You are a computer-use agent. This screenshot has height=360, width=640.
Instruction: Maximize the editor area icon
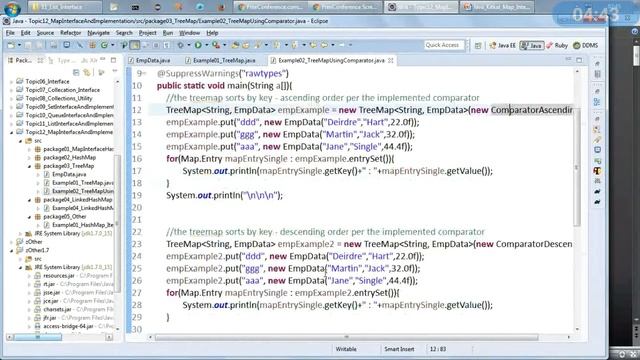[x=579, y=60]
